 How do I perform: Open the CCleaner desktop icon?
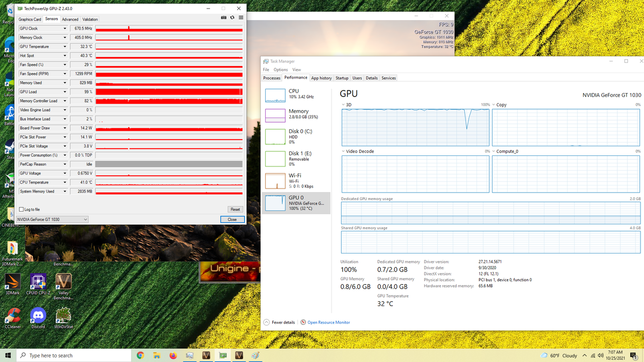click(13, 318)
